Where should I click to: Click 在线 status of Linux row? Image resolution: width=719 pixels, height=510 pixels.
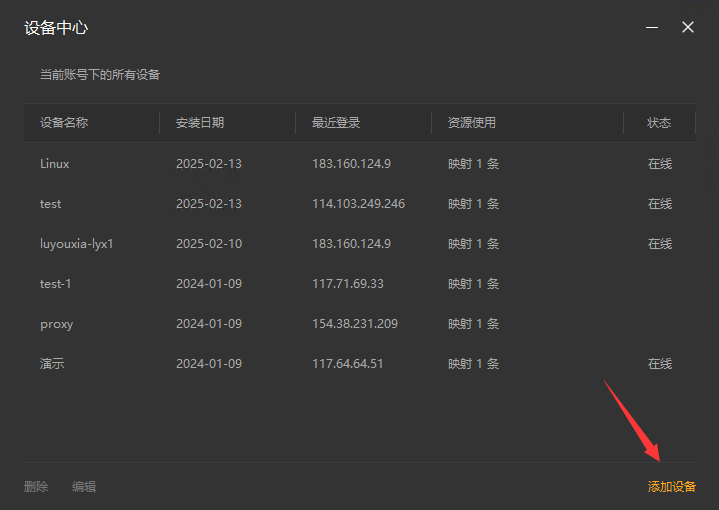coord(660,164)
